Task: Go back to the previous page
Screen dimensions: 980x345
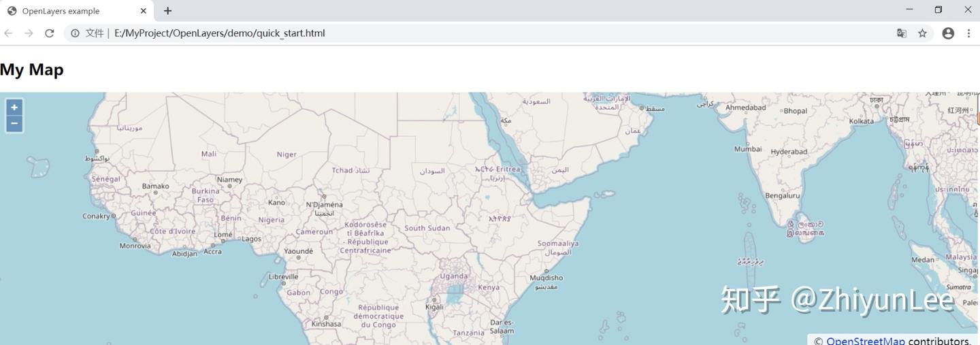Action: click(9, 33)
